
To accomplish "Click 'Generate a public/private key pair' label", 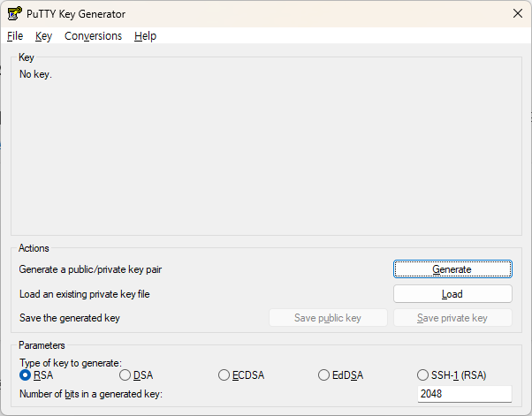I will coord(90,269).
